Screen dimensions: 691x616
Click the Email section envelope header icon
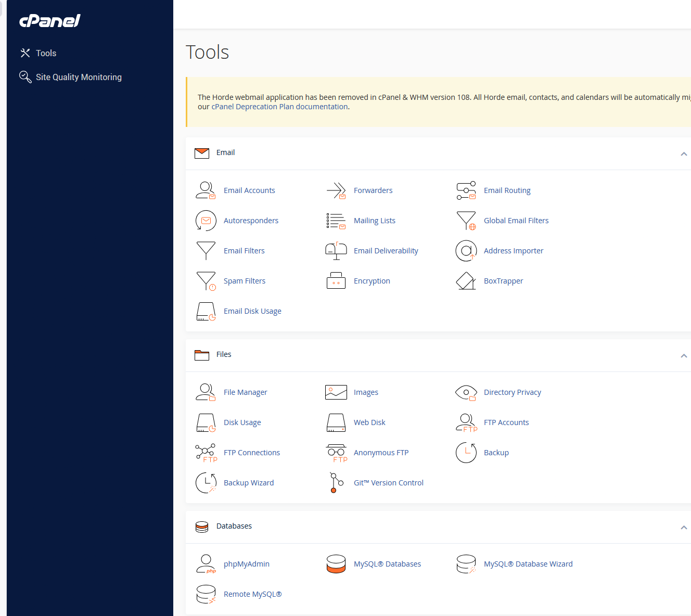pyautogui.click(x=202, y=153)
